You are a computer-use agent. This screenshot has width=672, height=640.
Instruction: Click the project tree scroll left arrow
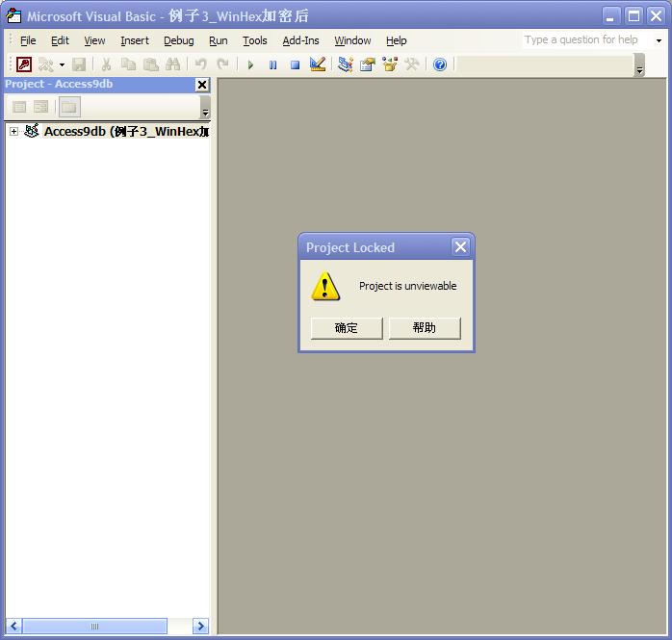13,627
